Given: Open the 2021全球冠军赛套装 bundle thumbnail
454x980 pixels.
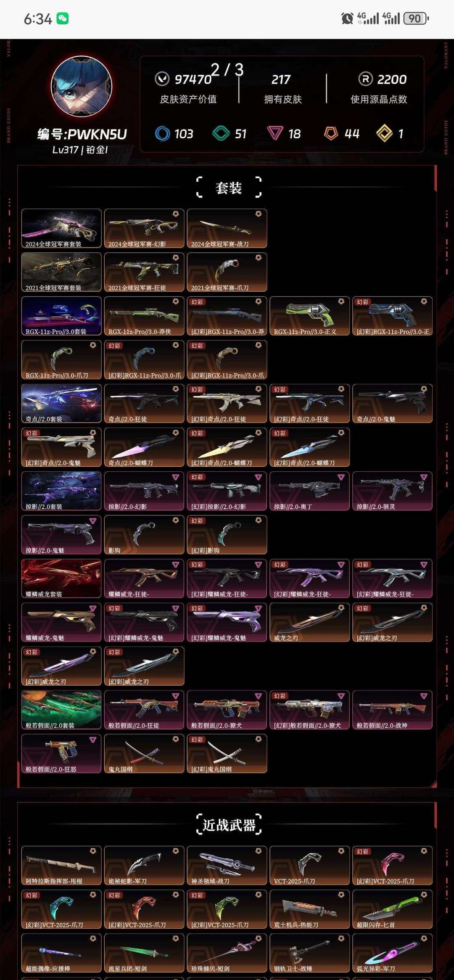Looking at the screenshot, I should pyautogui.click(x=61, y=272).
